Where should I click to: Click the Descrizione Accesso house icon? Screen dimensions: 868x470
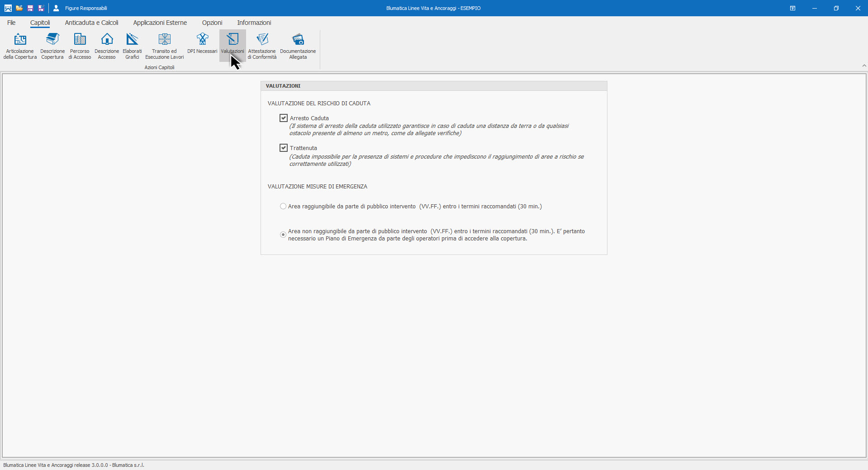107,46
